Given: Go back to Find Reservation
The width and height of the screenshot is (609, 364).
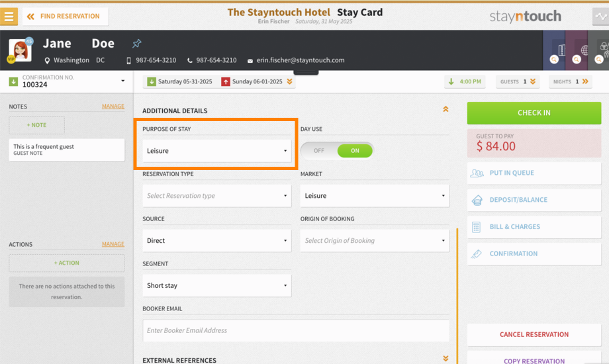Looking at the screenshot, I should coord(66,17).
